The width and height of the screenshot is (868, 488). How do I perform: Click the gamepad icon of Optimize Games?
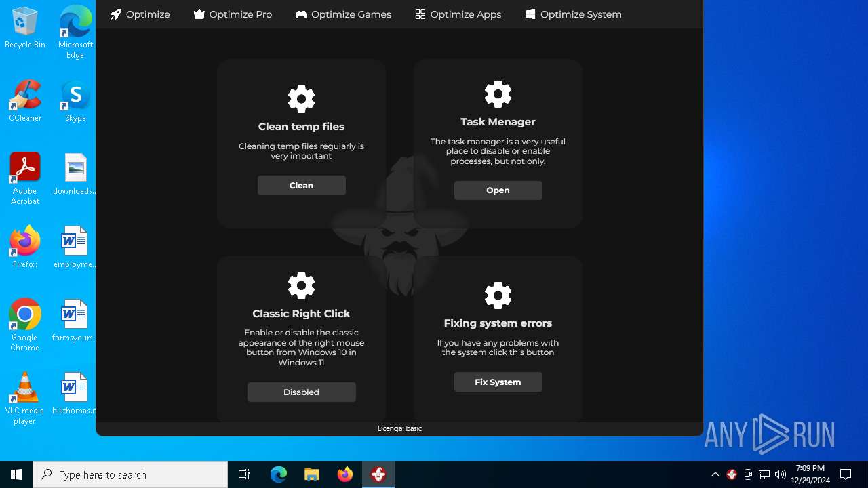pyautogui.click(x=301, y=14)
